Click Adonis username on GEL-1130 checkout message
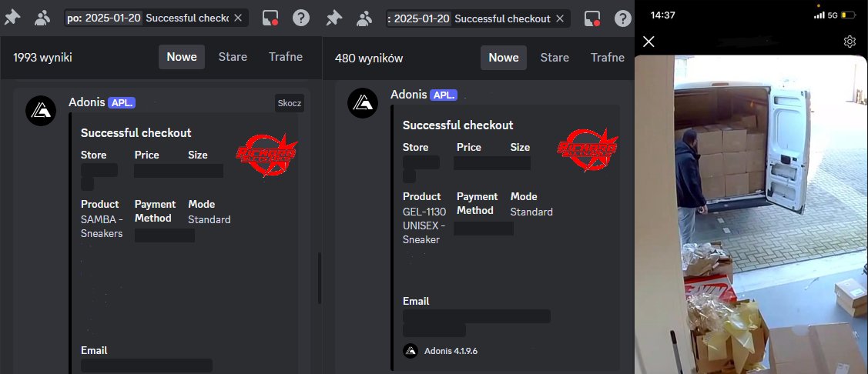This screenshot has width=868, height=374. (408, 95)
